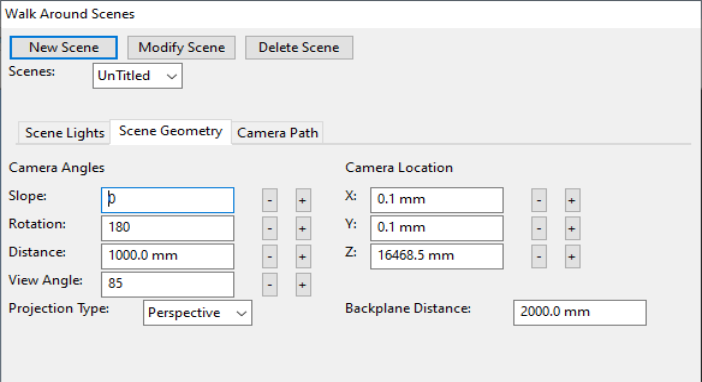The width and height of the screenshot is (702, 382).
Task: Click the View Angle field showing 85
Action: (167, 284)
